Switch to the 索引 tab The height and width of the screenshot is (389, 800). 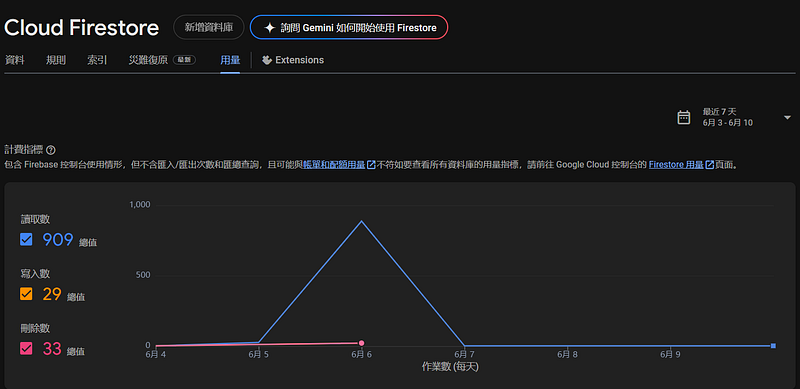(x=97, y=60)
